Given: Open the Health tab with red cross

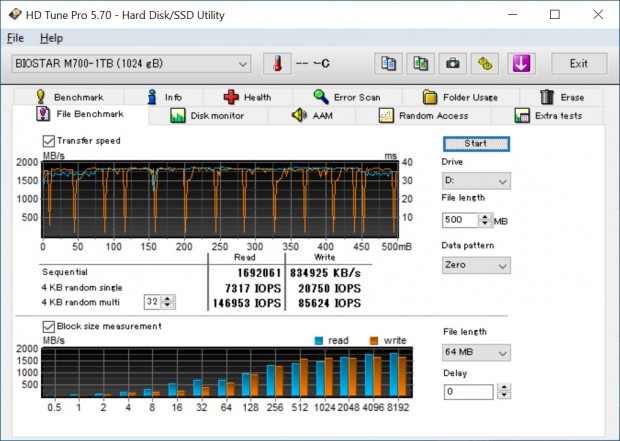Looking at the screenshot, I should (246, 97).
